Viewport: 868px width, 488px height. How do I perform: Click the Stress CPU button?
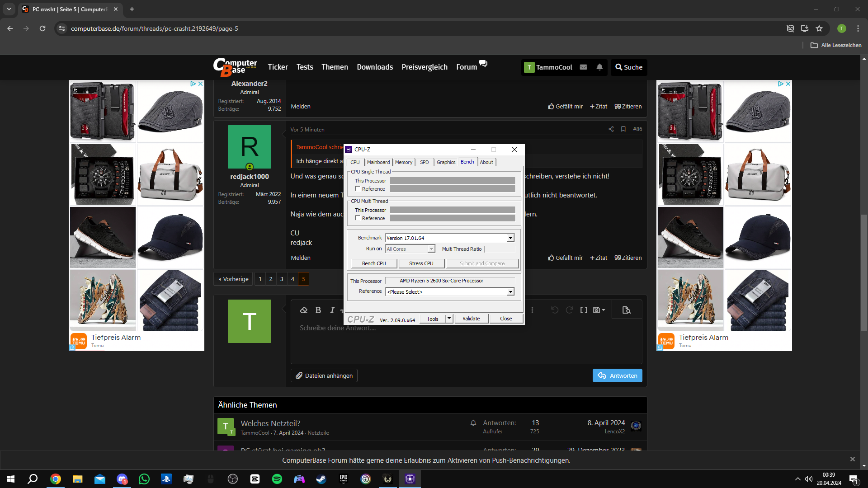[421, 263]
